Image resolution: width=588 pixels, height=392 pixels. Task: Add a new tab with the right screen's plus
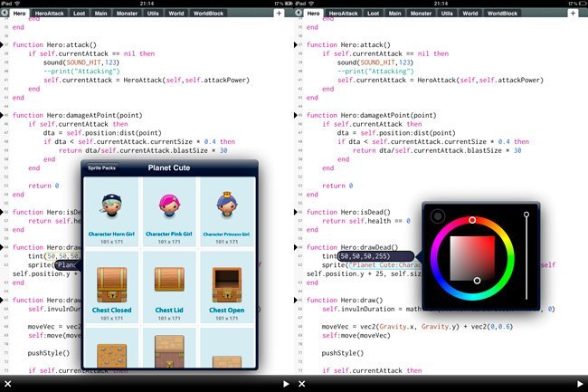[573, 14]
